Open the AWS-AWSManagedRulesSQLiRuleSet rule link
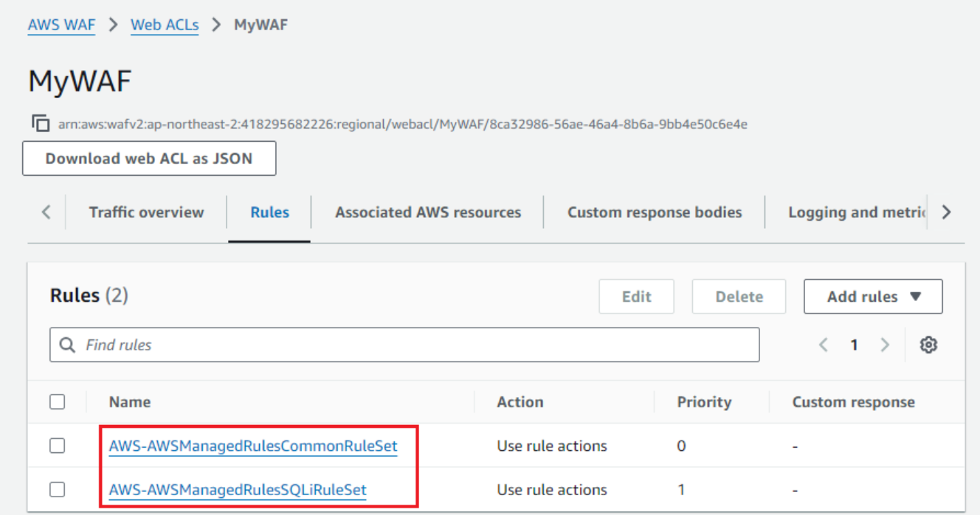This screenshot has height=515, width=980. pyautogui.click(x=238, y=489)
